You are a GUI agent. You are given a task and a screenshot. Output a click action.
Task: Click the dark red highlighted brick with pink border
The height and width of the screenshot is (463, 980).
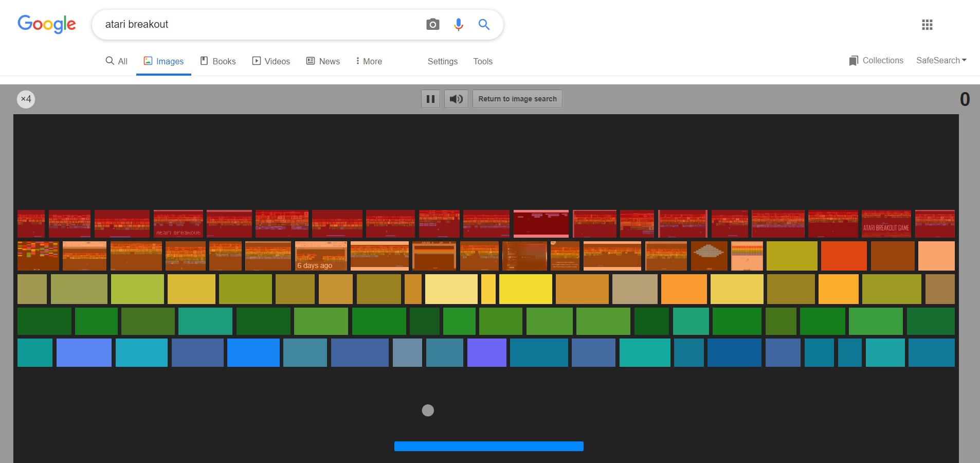coord(541,224)
